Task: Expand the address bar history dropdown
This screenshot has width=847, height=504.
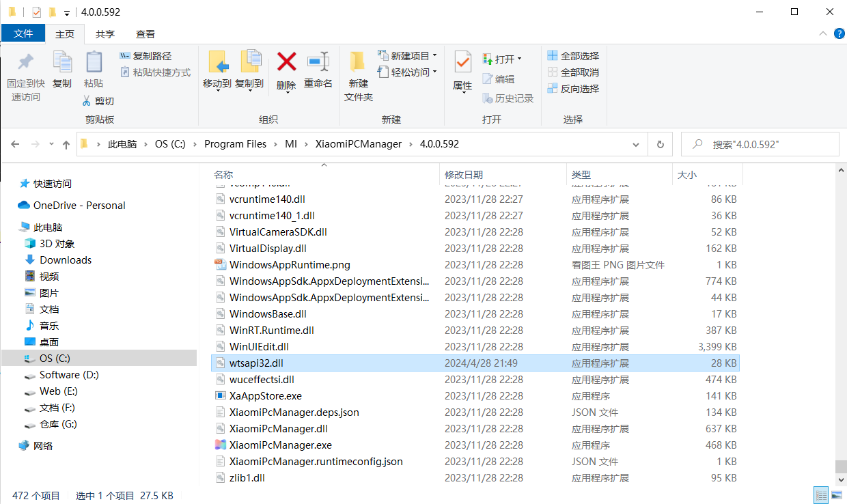Action: point(637,144)
